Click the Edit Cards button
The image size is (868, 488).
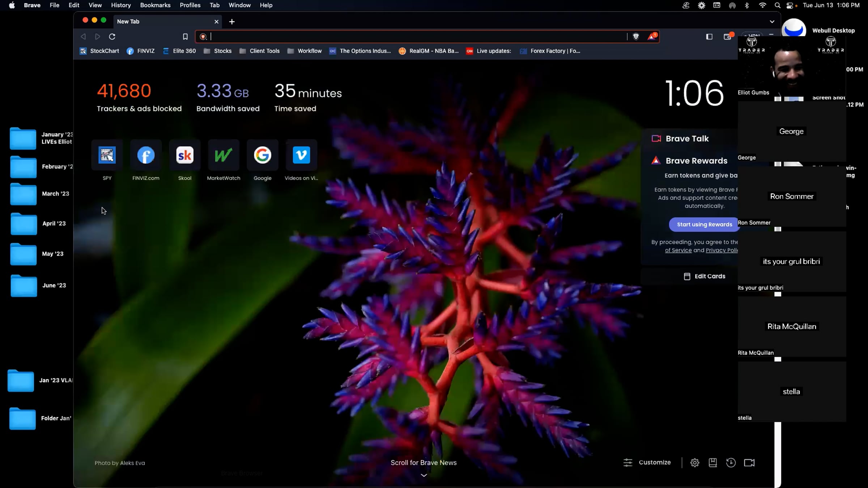pos(705,276)
